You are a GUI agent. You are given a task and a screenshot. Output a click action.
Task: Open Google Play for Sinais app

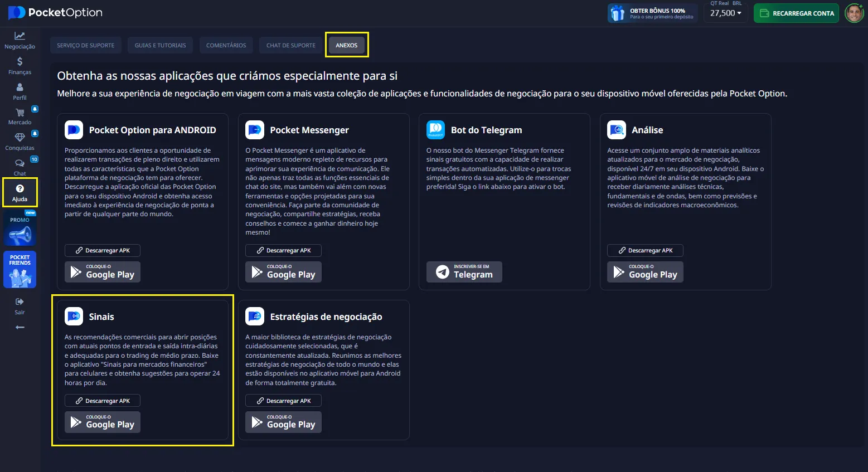(103, 422)
